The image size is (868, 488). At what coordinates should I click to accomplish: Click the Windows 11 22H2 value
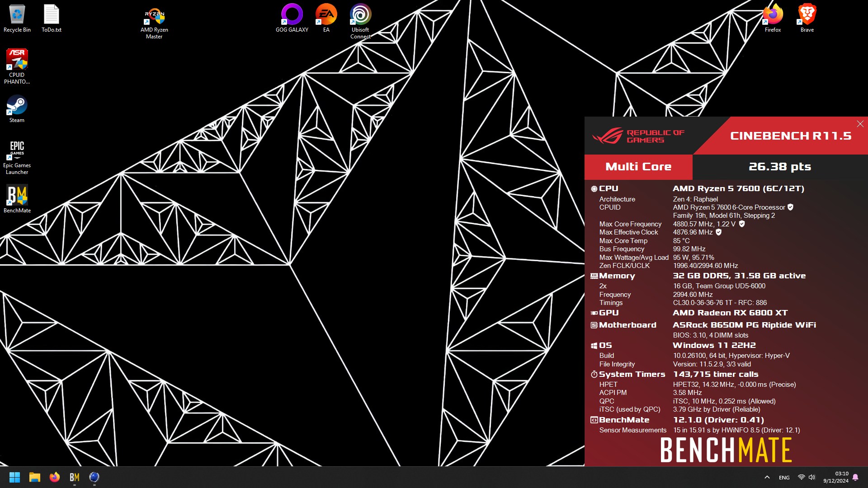click(x=714, y=345)
